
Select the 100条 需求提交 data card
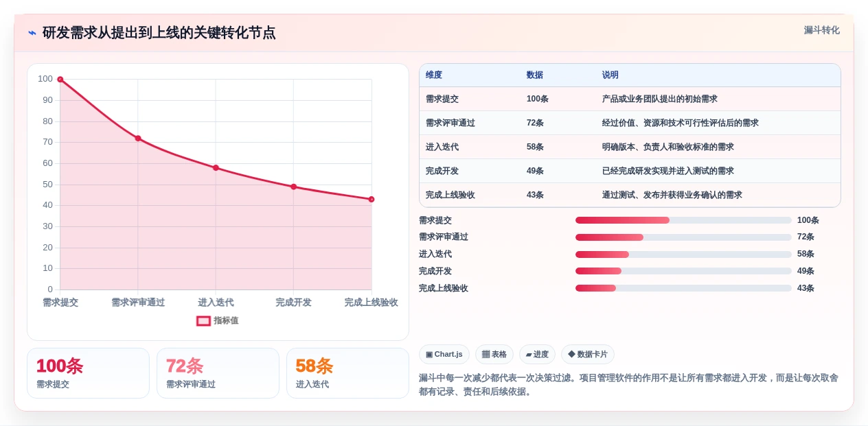[x=88, y=373]
